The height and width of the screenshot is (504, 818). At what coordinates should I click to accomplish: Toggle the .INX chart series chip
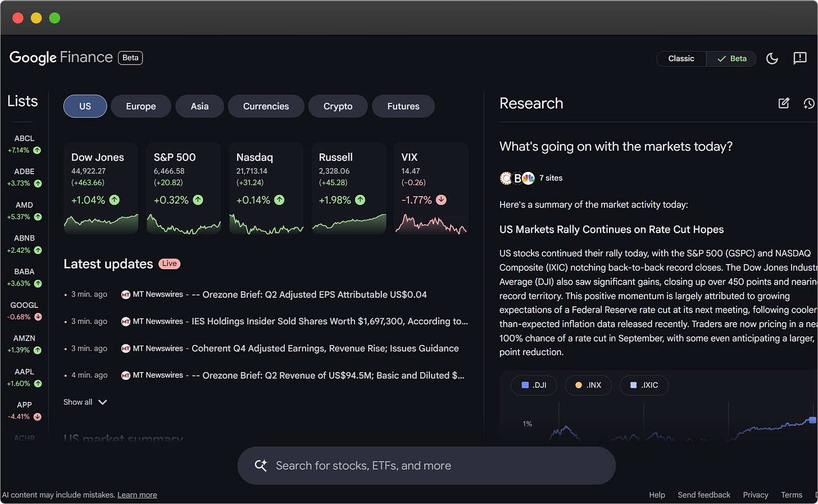[588, 385]
